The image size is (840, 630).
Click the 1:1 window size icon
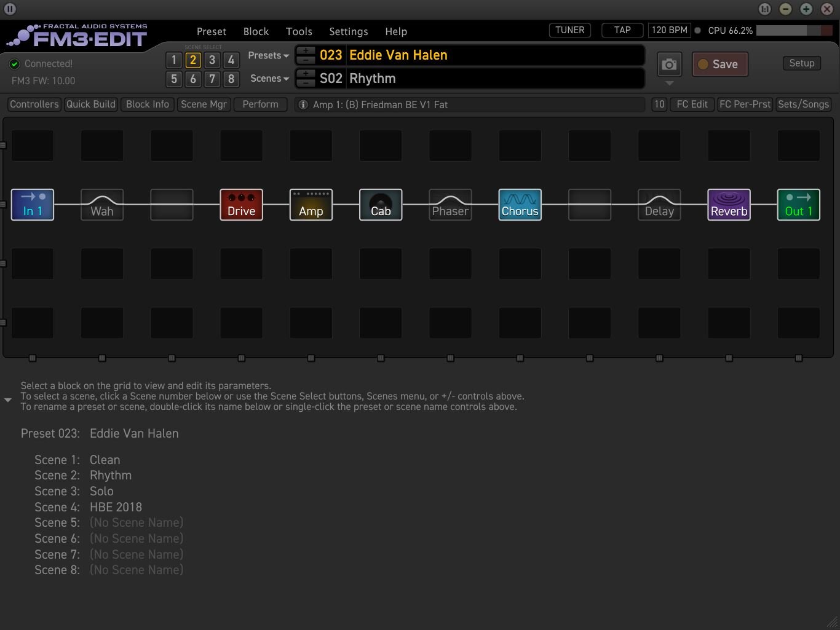pyautogui.click(x=764, y=9)
